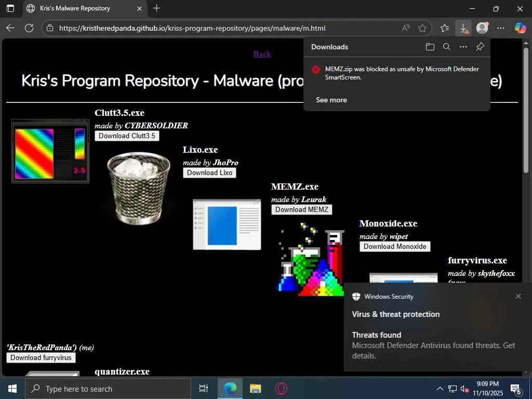Dismiss the Windows Security notification
Screen dimensions: 532x399
tap(518, 296)
